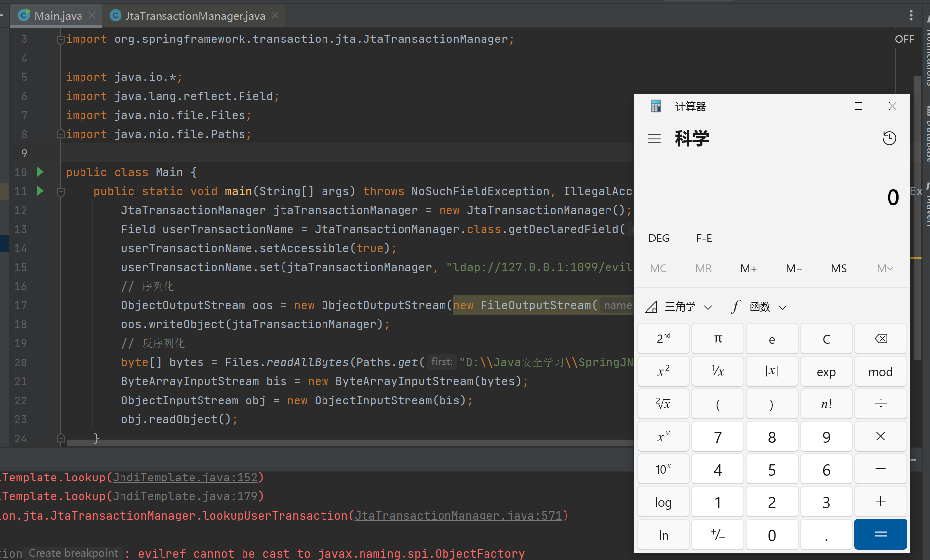Image resolution: width=930 pixels, height=560 pixels.
Task: Click the plus operator key
Action: tap(881, 502)
